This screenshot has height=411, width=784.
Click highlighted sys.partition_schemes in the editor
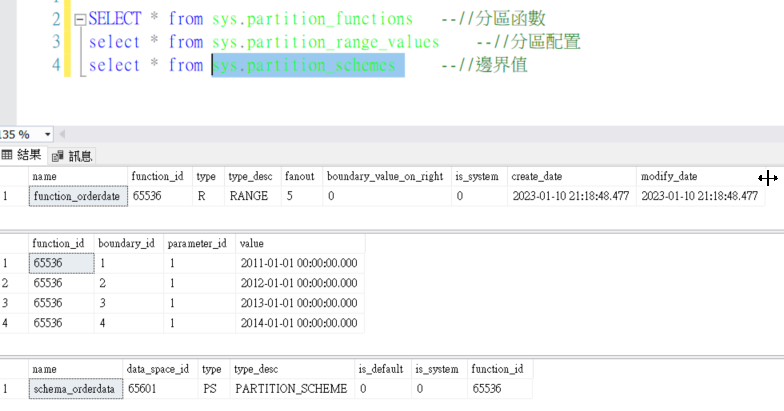[x=308, y=66]
